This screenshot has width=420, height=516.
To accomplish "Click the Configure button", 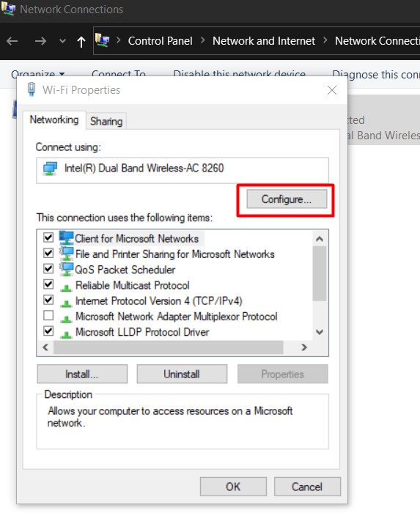I will (287, 199).
